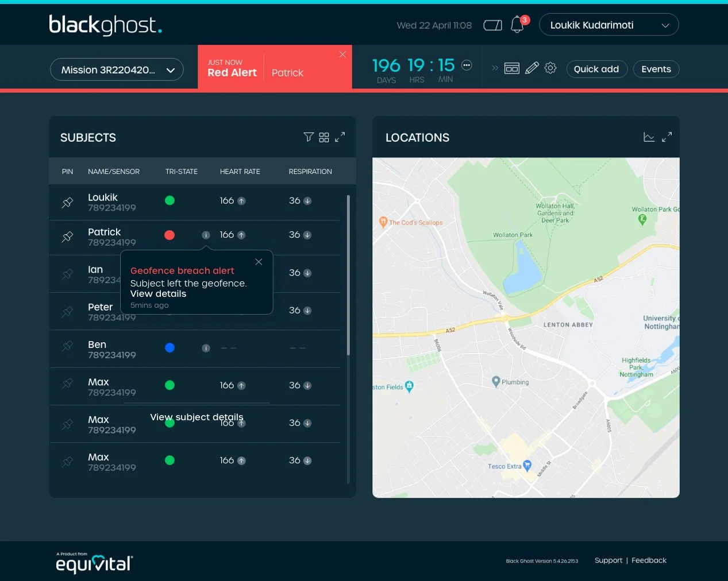Expand the Mission 3R220420 selector
Viewport: 728px width, 581px height.
pos(117,69)
